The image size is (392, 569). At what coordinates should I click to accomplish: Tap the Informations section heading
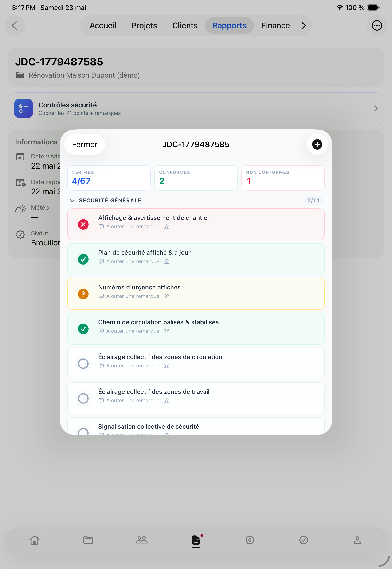click(36, 142)
